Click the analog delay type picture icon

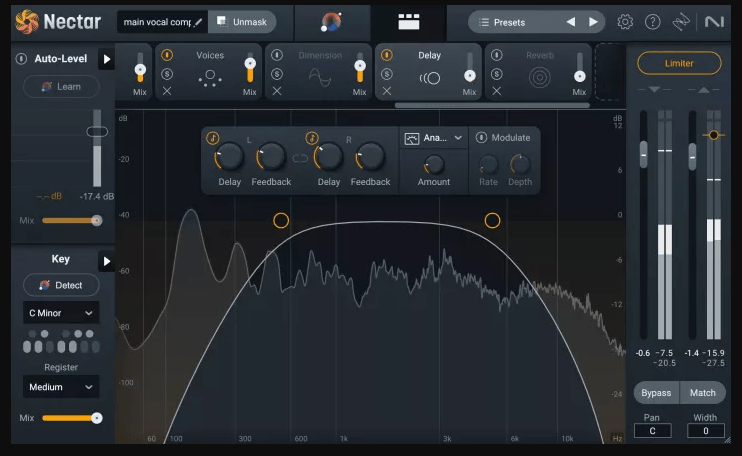[x=412, y=138]
